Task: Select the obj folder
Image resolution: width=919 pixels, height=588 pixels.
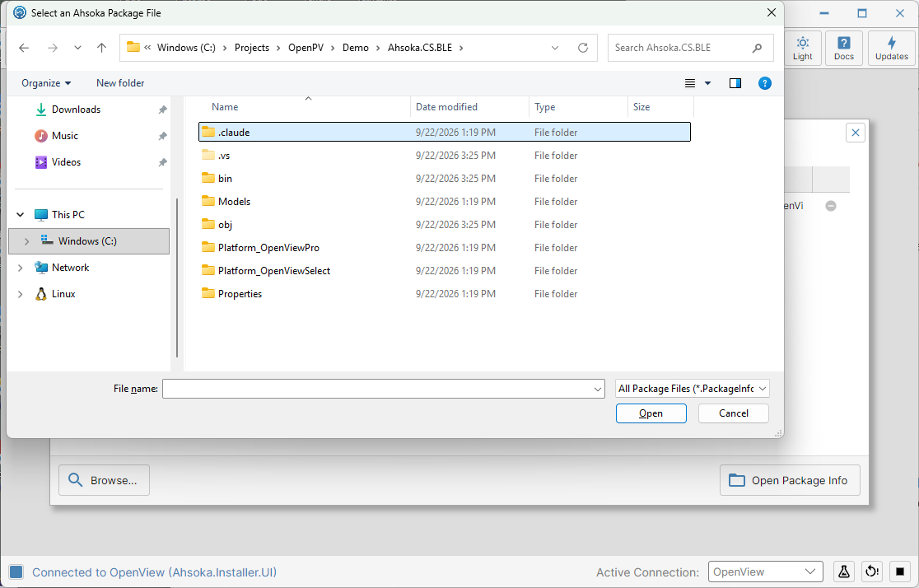Action: 444,225
